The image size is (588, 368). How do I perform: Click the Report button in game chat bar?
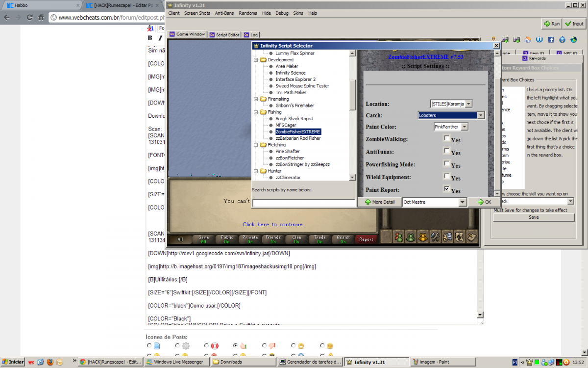(366, 239)
